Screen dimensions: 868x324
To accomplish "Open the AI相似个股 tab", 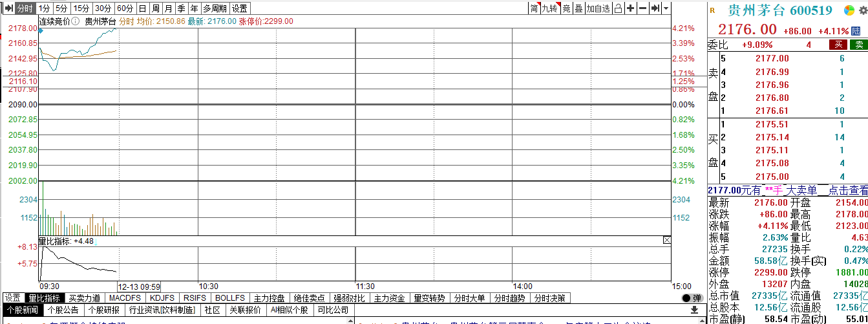I will point(290,310).
